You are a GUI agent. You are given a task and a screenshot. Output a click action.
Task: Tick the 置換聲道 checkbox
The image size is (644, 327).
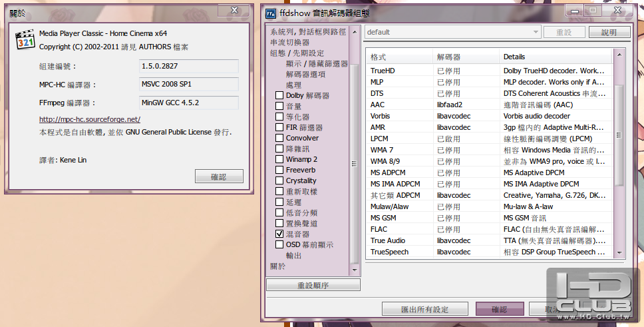[279, 223]
